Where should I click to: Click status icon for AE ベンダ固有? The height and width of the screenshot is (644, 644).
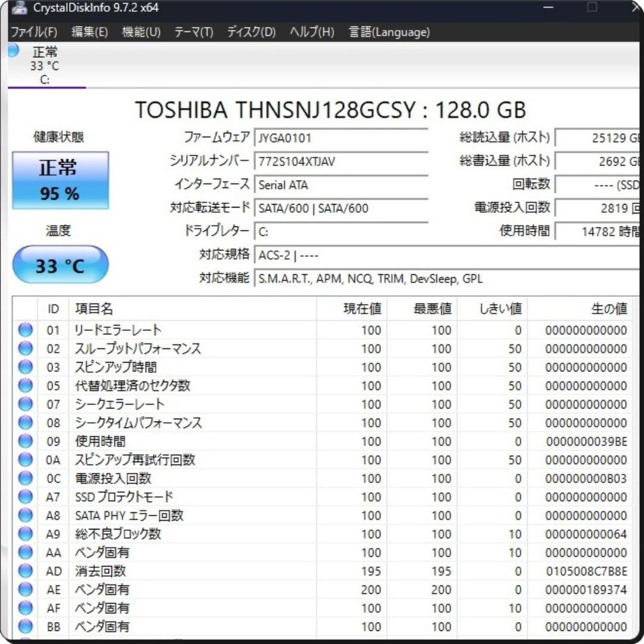26,589
